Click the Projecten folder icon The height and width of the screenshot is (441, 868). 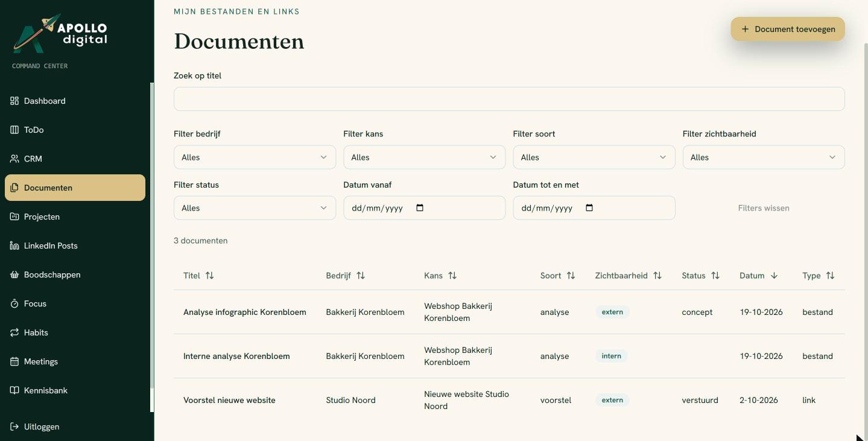[14, 217]
